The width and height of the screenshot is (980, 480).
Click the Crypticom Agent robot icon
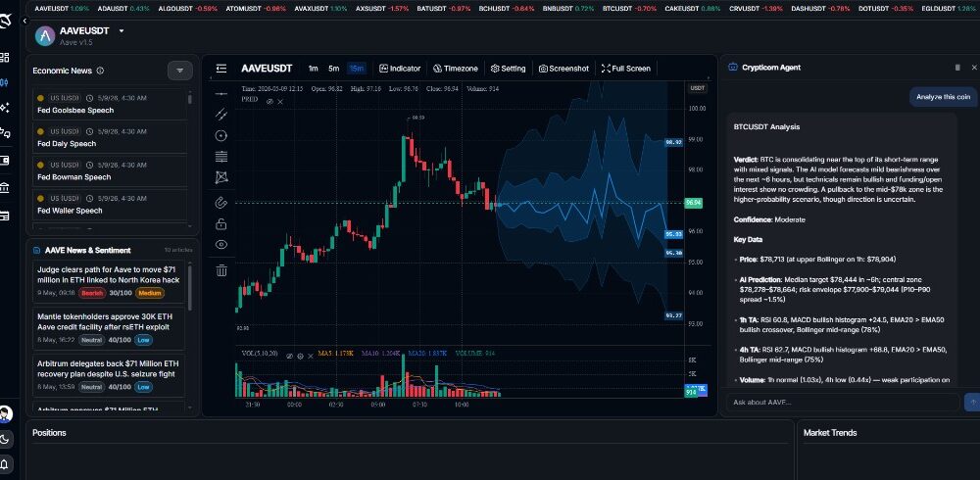pyautogui.click(x=733, y=68)
